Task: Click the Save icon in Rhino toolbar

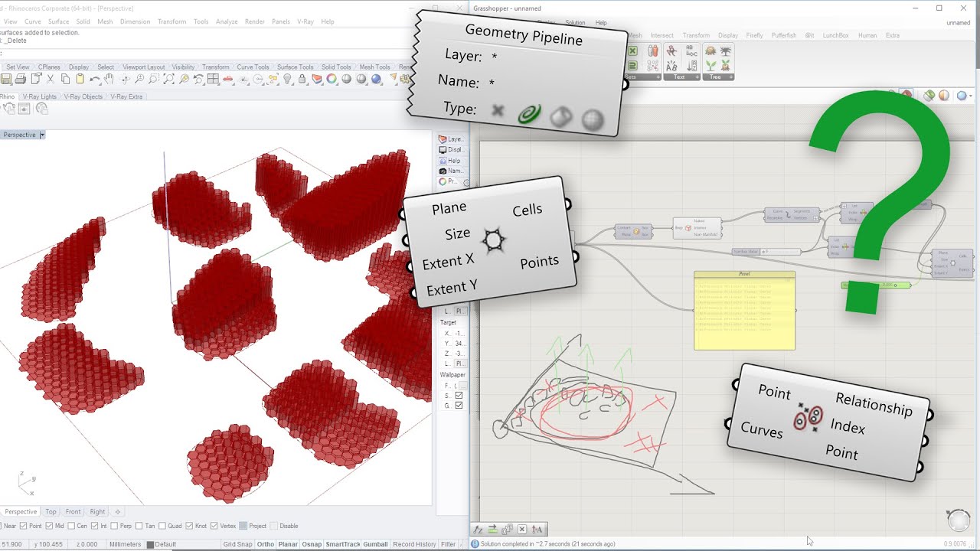Action: [6, 78]
